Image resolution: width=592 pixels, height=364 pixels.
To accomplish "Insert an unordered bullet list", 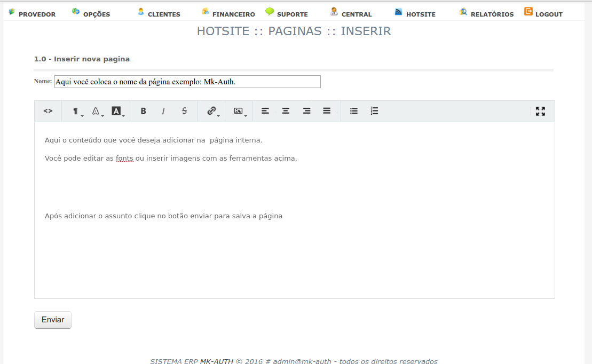I will coord(354,111).
